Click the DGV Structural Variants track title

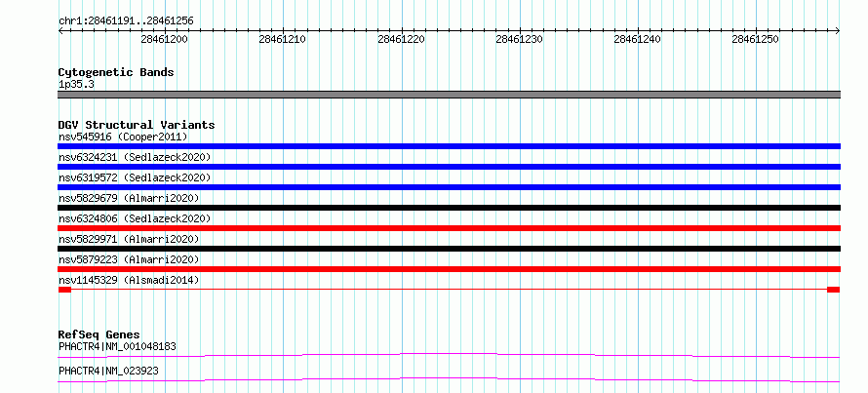point(137,125)
